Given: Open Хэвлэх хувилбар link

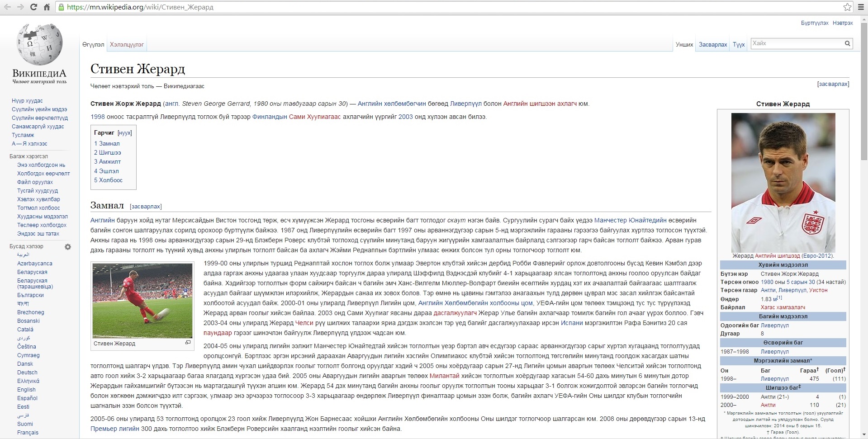Looking at the screenshot, I should pos(38,199).
